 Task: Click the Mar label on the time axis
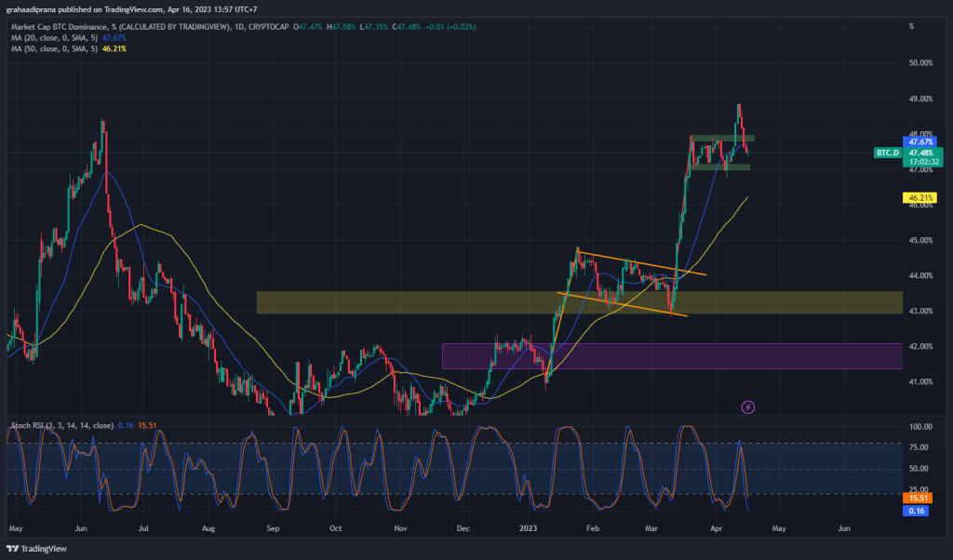[651, 528]
